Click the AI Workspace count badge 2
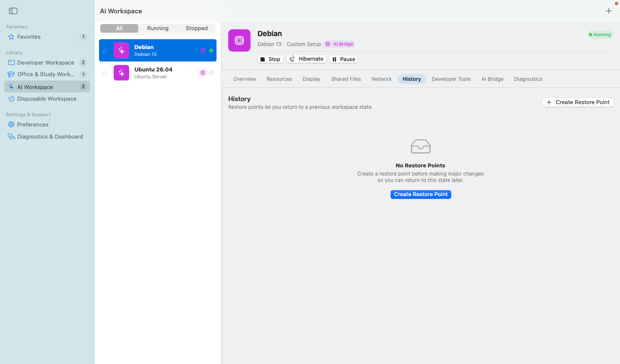620x364 pixels. point(84,87)
